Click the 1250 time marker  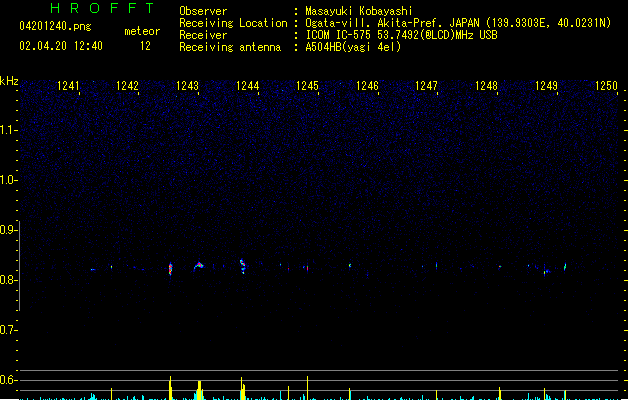click(607, 86)
